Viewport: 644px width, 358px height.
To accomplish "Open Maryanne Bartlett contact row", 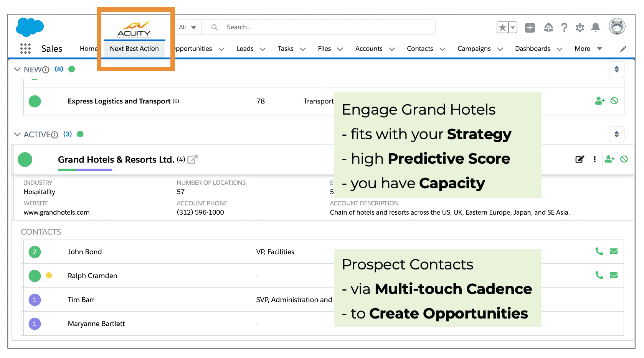I will tap(323, 324).
